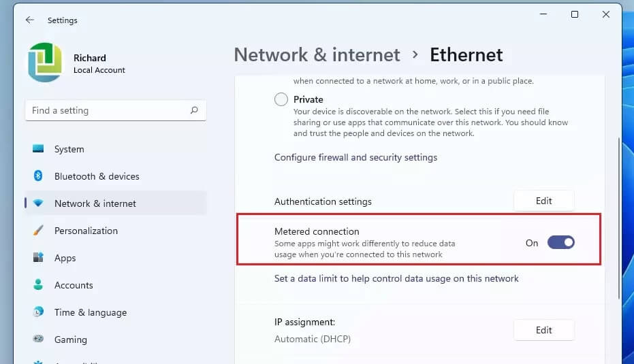Click the Find a setting search box
Screen dimensions: 634x364
[x=109, y=110]
